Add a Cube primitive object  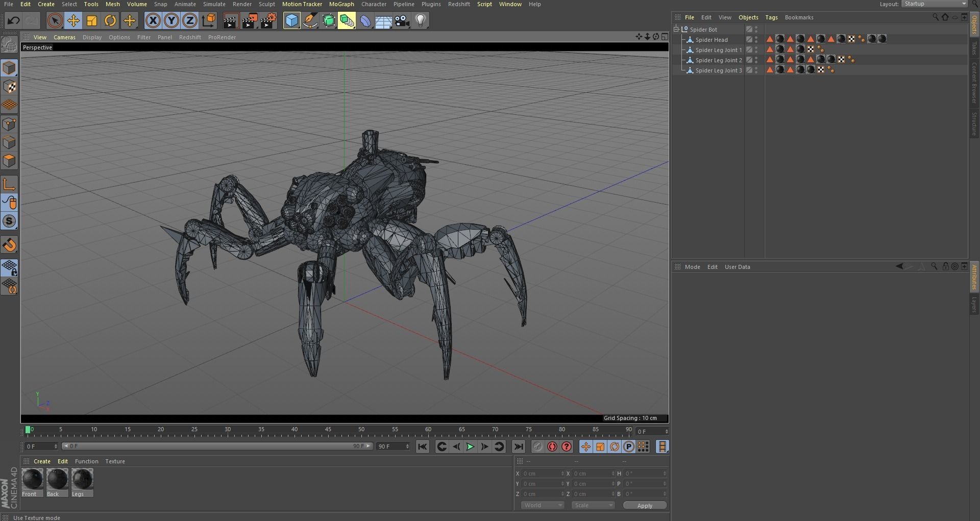[x=291, y=21]
